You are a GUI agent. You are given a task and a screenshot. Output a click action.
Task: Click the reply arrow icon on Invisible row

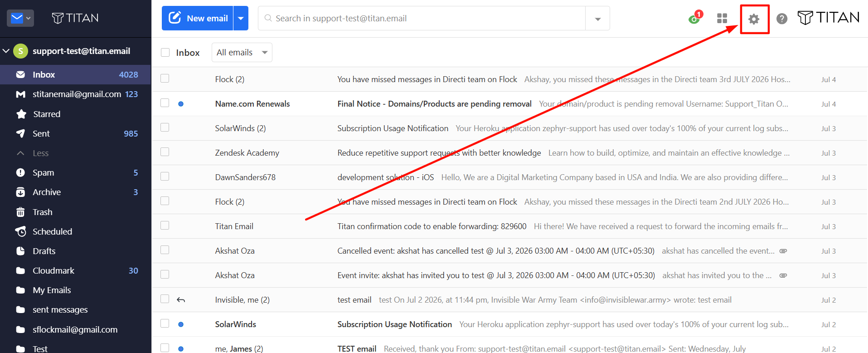pos(181,300)
